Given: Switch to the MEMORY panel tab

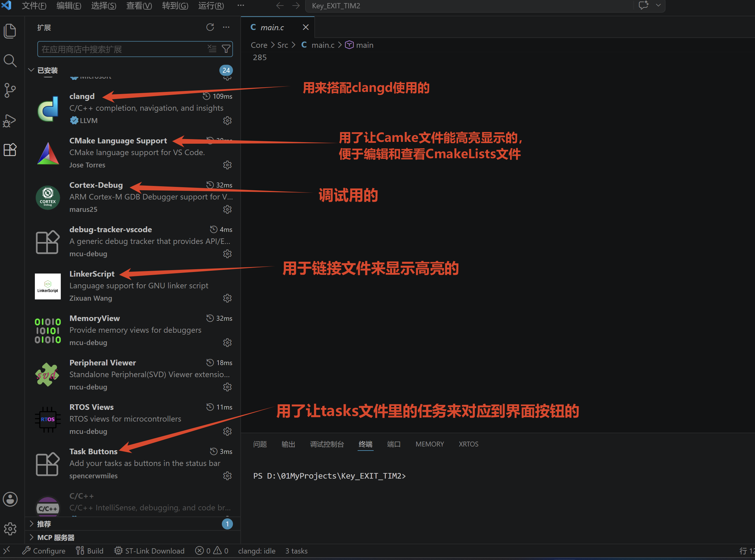Looking at the screenshot, I should tap(430, 444).
